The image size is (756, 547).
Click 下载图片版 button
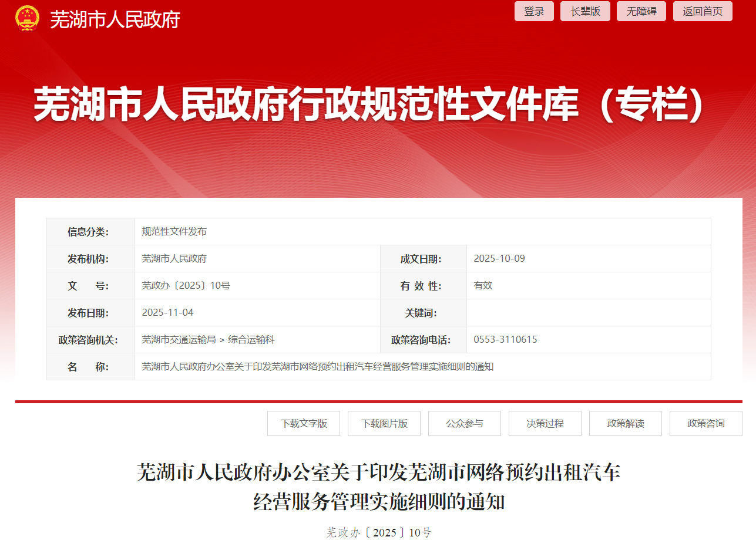pos(384,423)
